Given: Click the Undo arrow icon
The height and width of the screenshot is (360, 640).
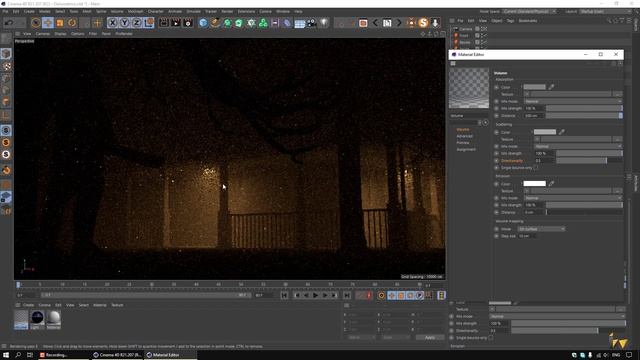Looking at the screenshot, I should pos(9,23).
